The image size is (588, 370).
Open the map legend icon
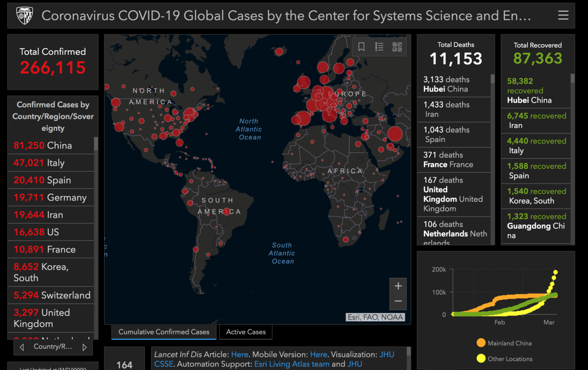click(x=379, y=47)
